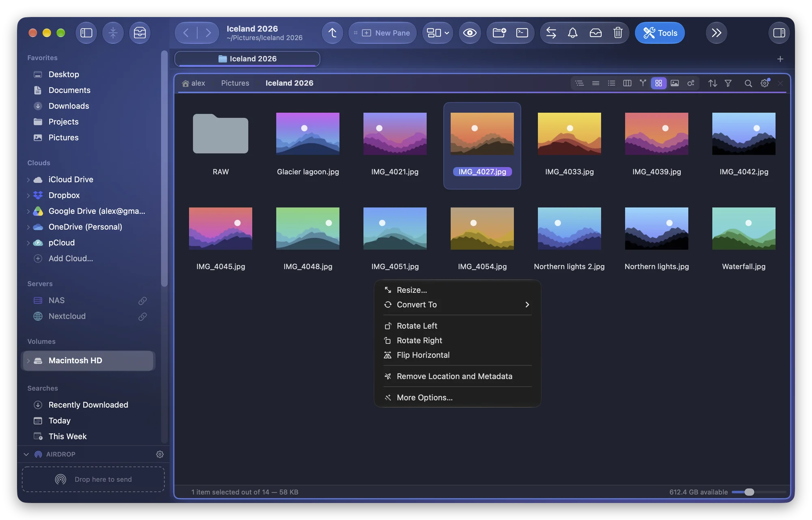Toggle the NAS server connection link

(143, 300)
